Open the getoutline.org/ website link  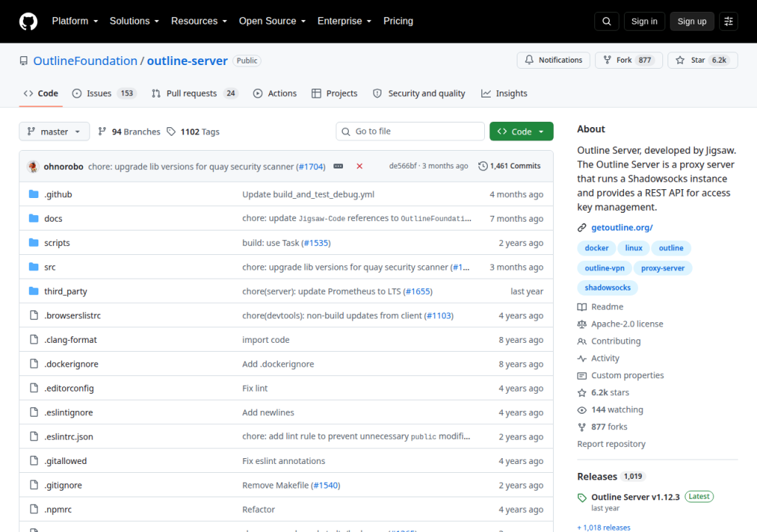click(x=622, y=228)
